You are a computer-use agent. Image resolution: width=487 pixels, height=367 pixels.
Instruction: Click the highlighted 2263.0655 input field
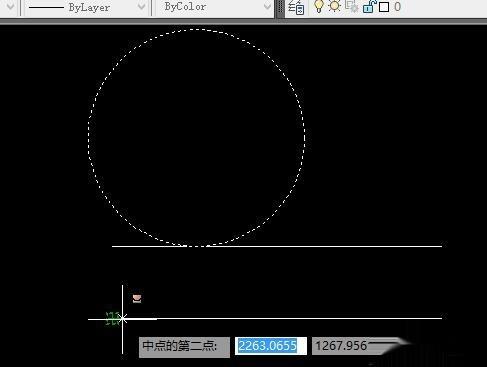pos(271,346)
